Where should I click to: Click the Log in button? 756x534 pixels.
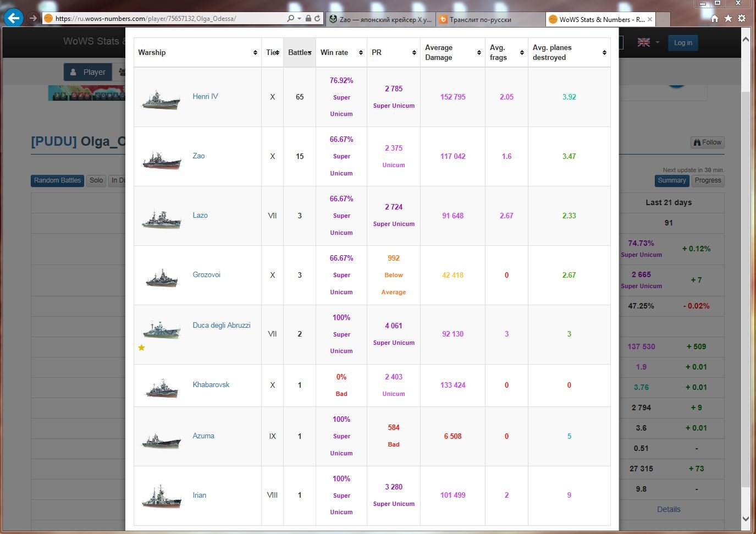(x=683, y=43)
